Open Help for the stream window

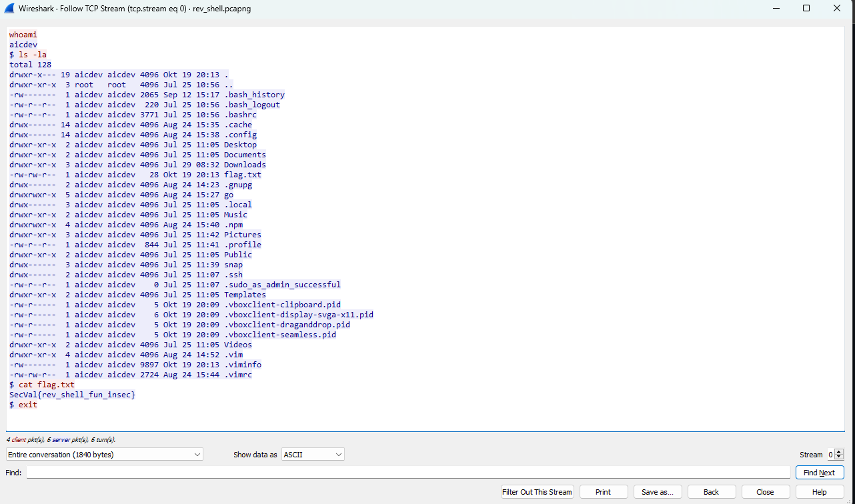point(820,491)
